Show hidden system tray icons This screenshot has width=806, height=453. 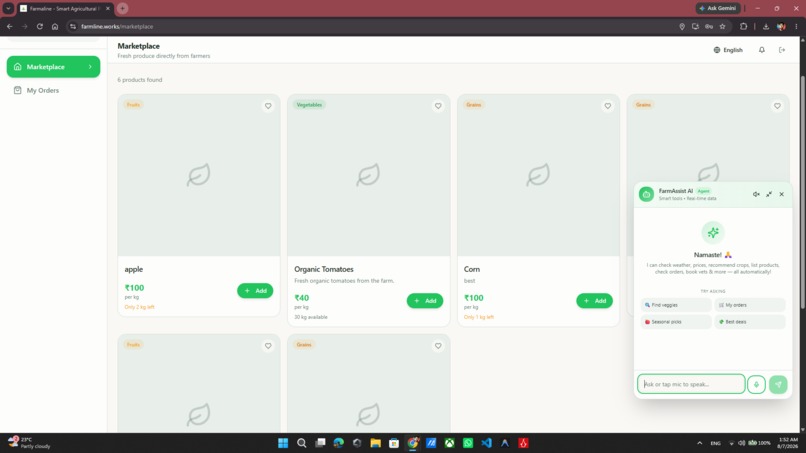tap(700, 443)
